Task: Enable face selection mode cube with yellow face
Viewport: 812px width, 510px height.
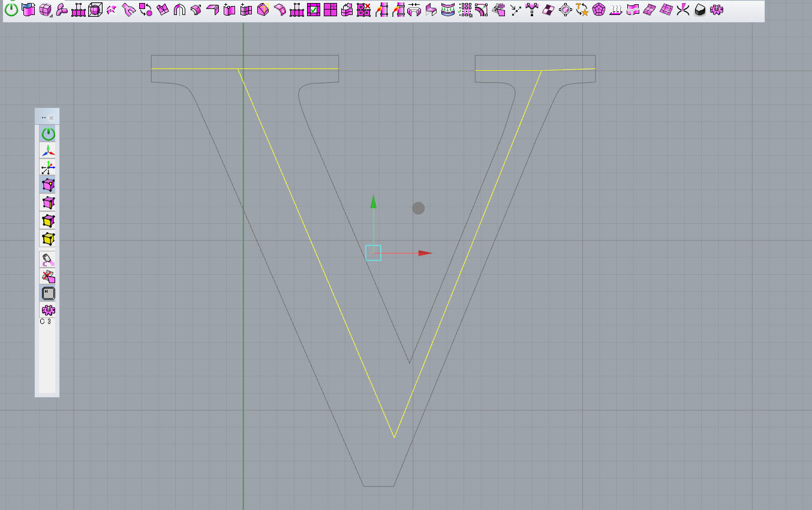Action: click(48, 221)
